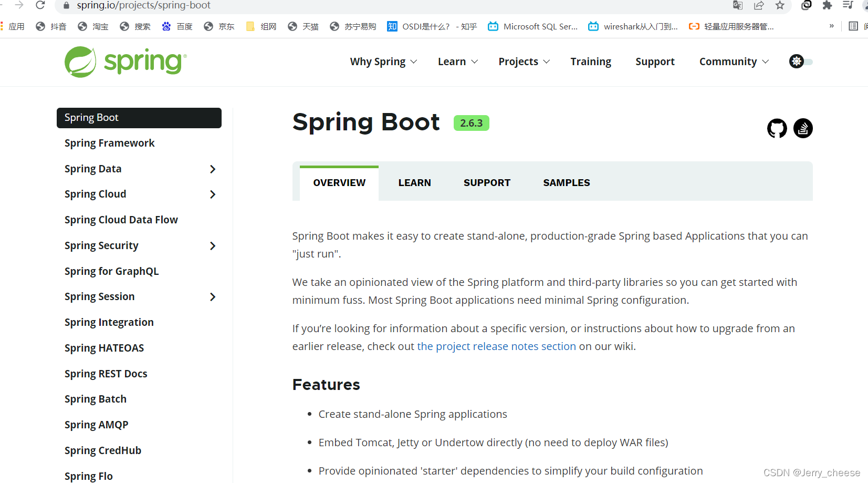
Task: Open 苏宁易购 bookmark
Action: pos(353,26)
